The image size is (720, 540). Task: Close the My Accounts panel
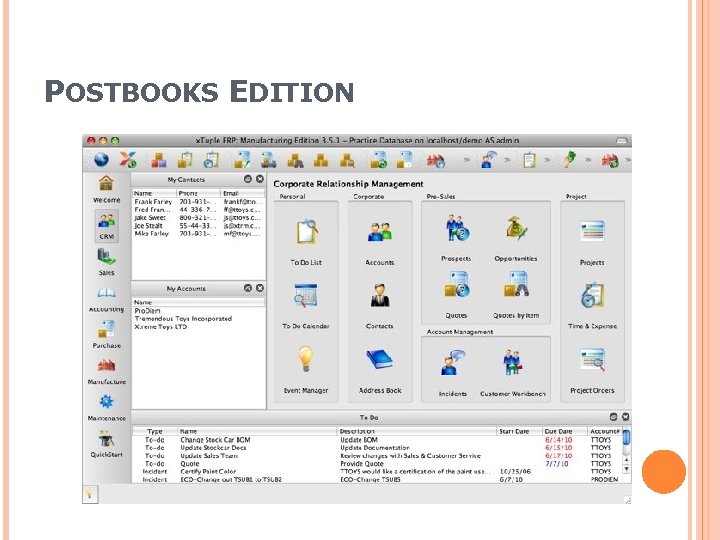260,288
